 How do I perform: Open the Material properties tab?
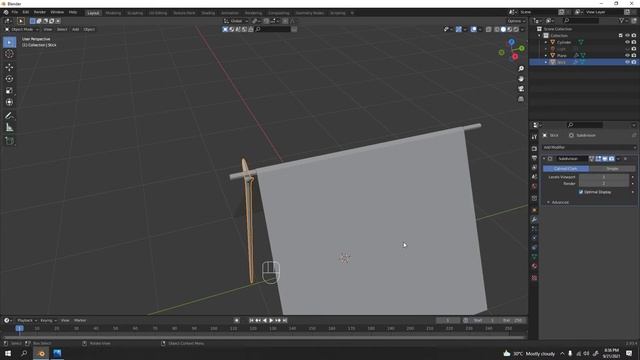point(534,266)
